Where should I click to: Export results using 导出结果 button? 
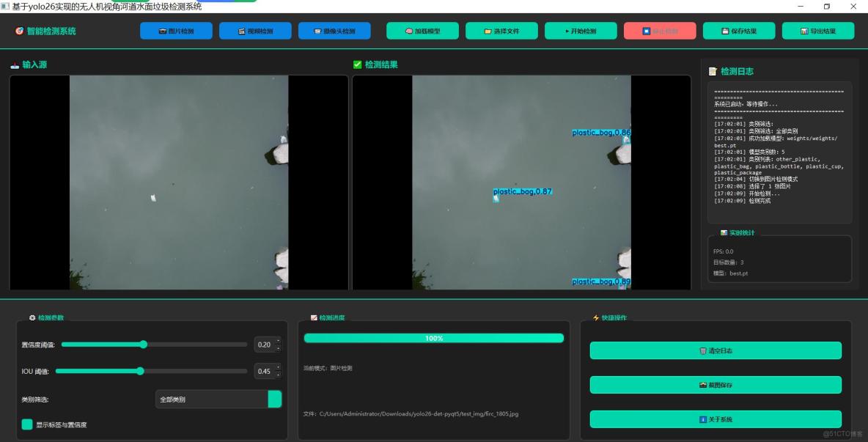click(x=817, y=31)
